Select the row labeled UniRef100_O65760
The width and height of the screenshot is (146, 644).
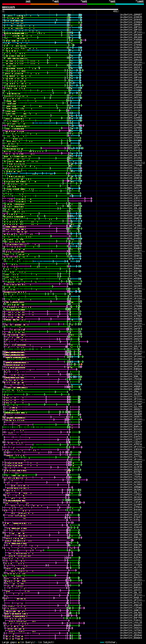coord(131,98)
